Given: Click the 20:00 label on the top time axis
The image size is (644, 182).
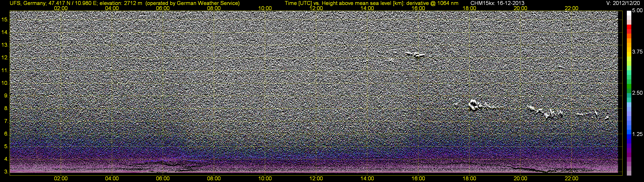Looking at the screenshot, I should tap(521, 8).
